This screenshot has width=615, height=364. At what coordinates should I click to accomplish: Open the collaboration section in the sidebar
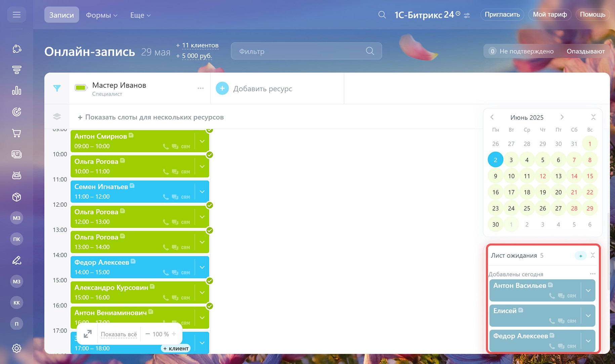(x=17, y=49)
